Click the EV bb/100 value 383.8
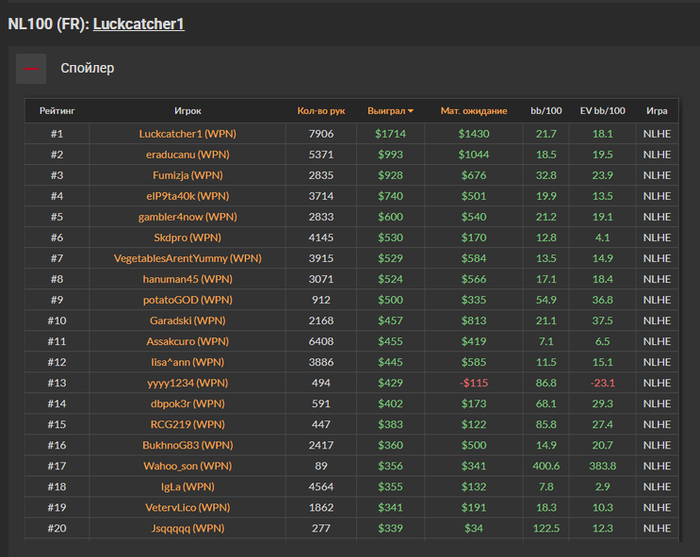 [x=602, y=466]
